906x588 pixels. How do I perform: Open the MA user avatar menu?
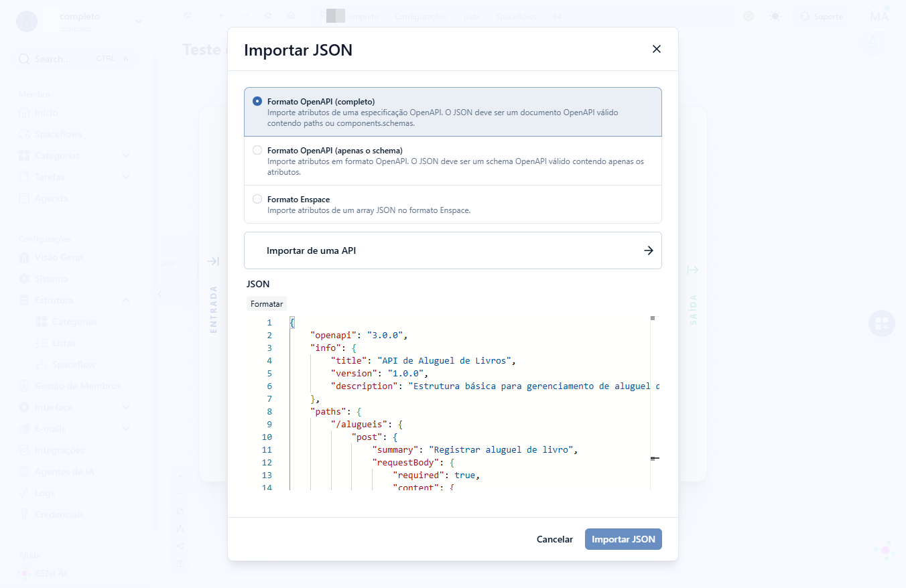pos(879,17)
